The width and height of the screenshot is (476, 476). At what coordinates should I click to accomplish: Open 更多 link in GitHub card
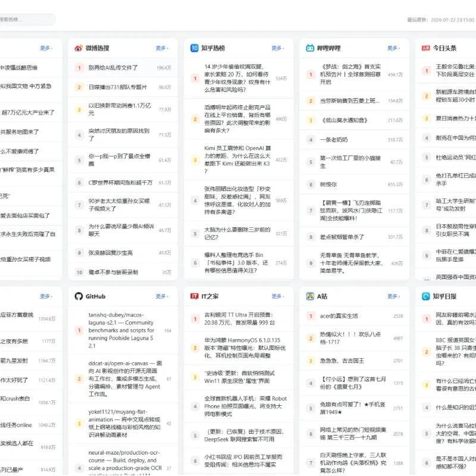pyautogui.click(x=162, y=296)
